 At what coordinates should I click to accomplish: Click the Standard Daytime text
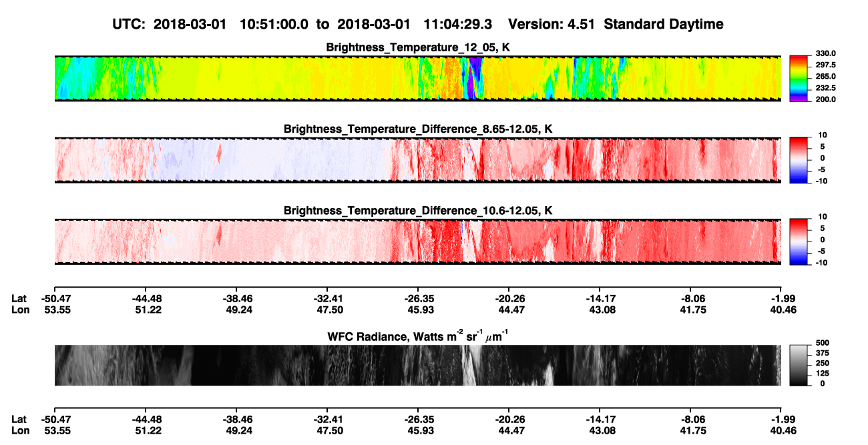coord(662,24)
